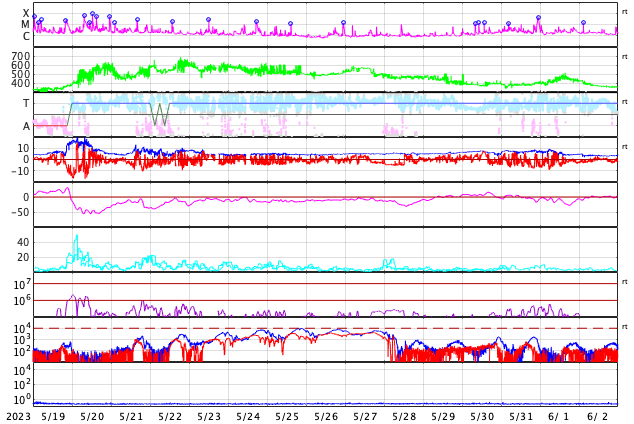Select the flare marker on 5/24
Image resolution: width=634 pixels, height=424 pixels.
pyautogui.click(x=256, y=21)
